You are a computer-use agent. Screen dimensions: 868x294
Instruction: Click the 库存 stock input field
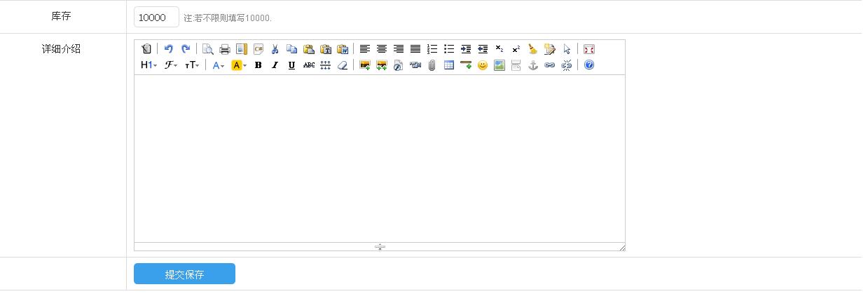pos(156,18)
